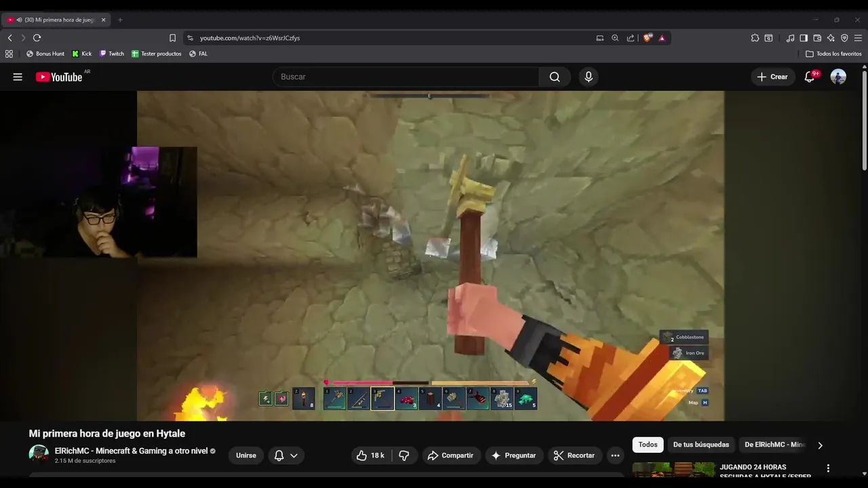This screenshot has height=488, width=868.
Task: Click the install/cast screen icon in address bar
Action: 599,38
